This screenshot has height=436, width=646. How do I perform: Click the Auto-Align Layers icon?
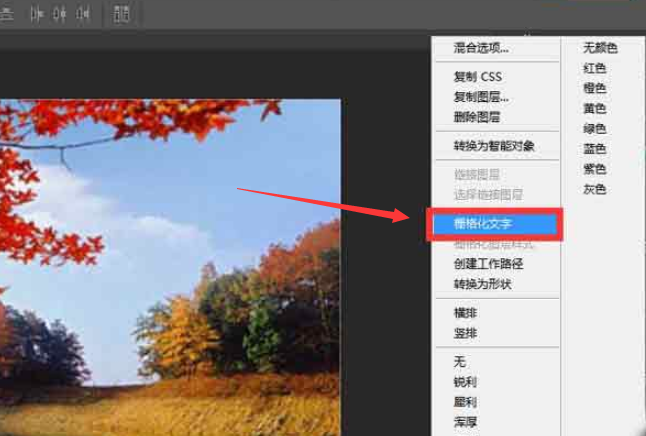(x=121, y=14)
